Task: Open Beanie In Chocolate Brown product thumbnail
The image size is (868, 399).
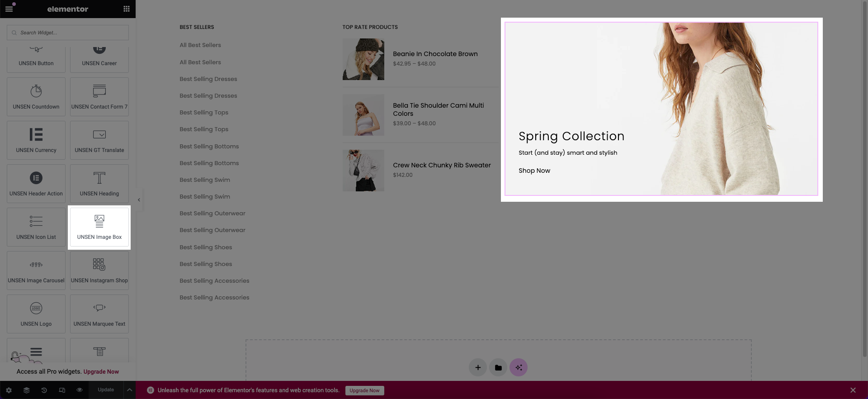Action: (x=363, y=59)
